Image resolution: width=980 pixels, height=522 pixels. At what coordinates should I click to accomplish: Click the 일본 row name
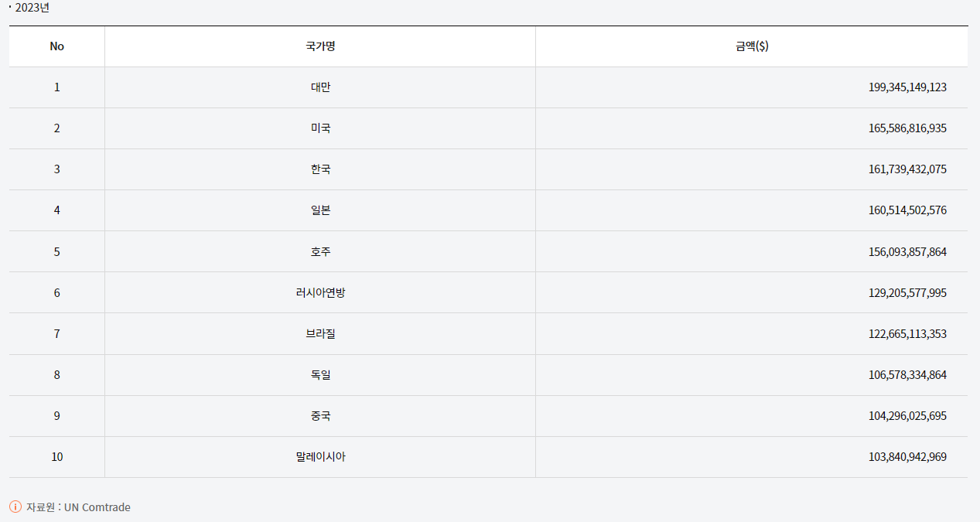(320, 210)
